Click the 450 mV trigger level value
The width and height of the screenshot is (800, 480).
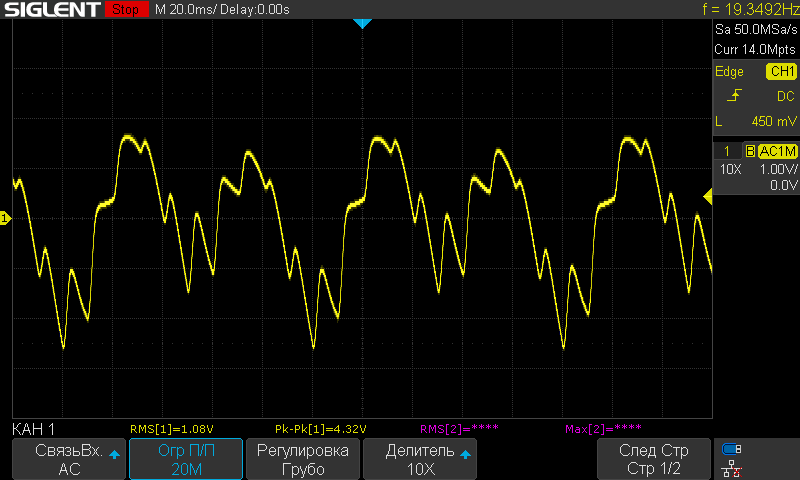tap(774, 121)
